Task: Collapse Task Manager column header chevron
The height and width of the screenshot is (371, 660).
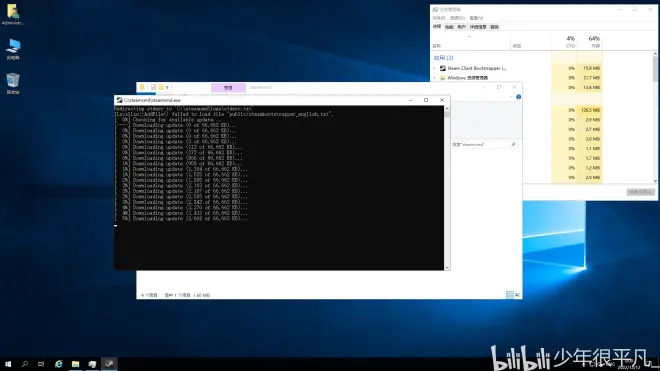Action: coord(469,37)
